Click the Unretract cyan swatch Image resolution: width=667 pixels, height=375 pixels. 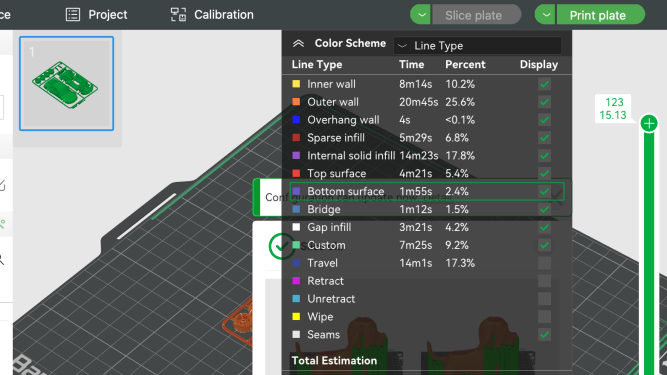(x=296, y=299)
